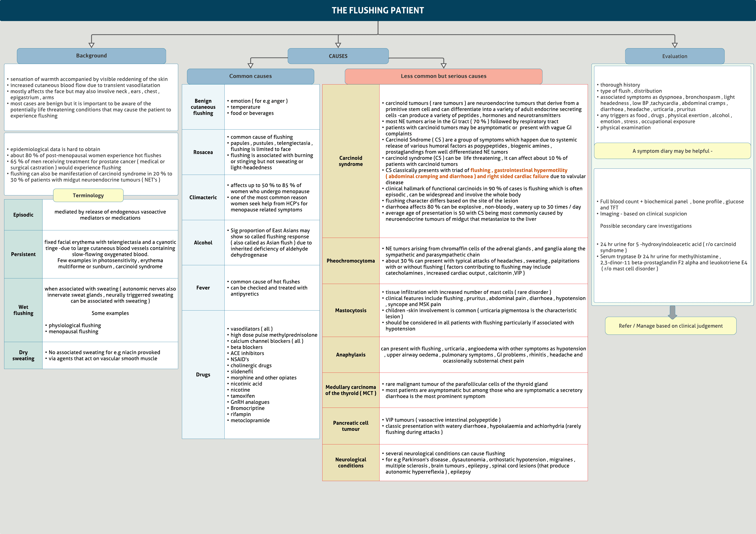756x534 pixels.
Task: Select the Common causes heading
Action: click(250, 76)
